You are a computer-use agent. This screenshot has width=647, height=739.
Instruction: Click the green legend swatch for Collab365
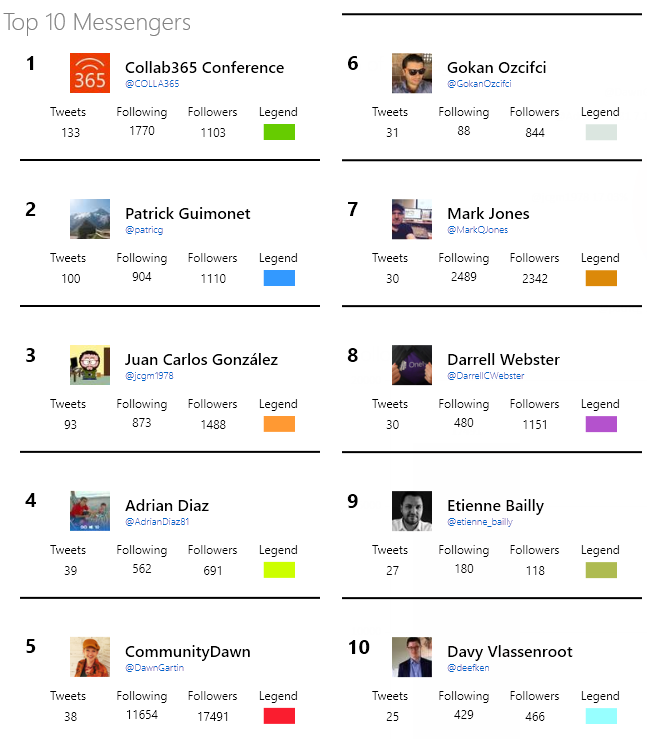point(279,132)
